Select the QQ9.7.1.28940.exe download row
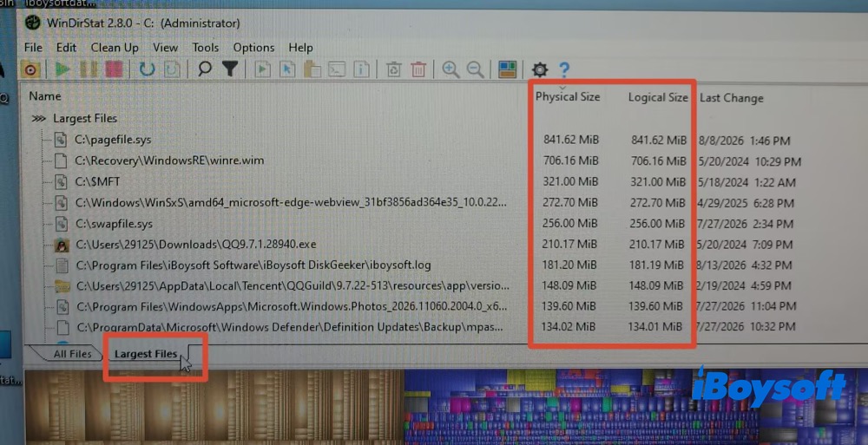The image size is (868, 445). point(196,244)
